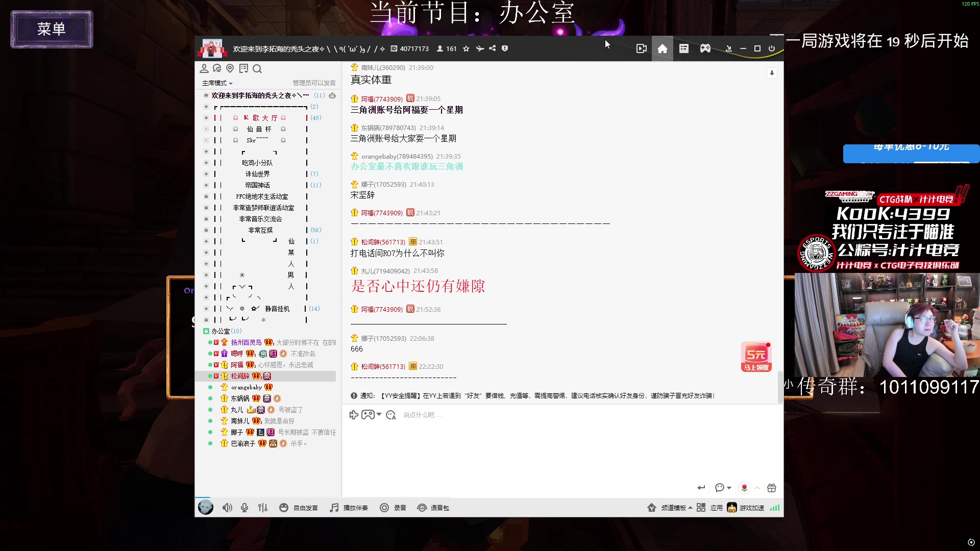Open the video live icon in YY header
Viewport: 980px width, 551px height.
(x=642, y=48)
